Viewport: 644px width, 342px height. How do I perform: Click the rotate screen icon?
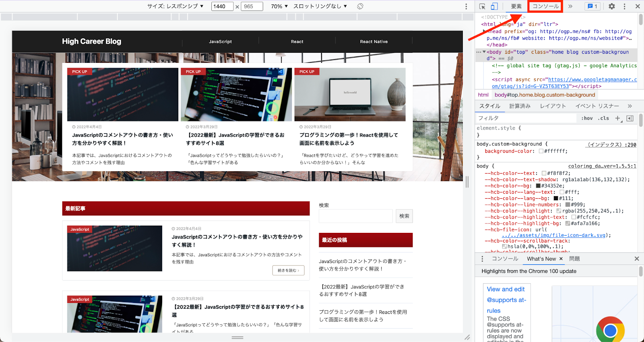coord(360,6)
